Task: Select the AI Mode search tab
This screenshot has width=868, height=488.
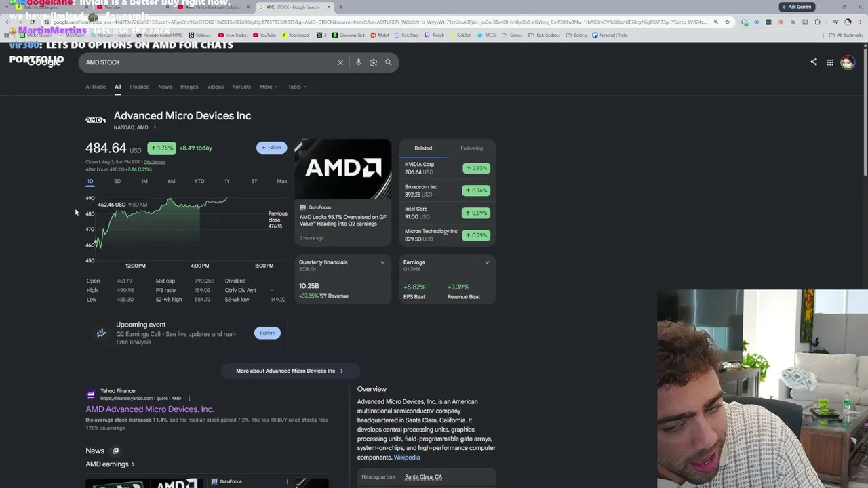Action: pos(96,87)
